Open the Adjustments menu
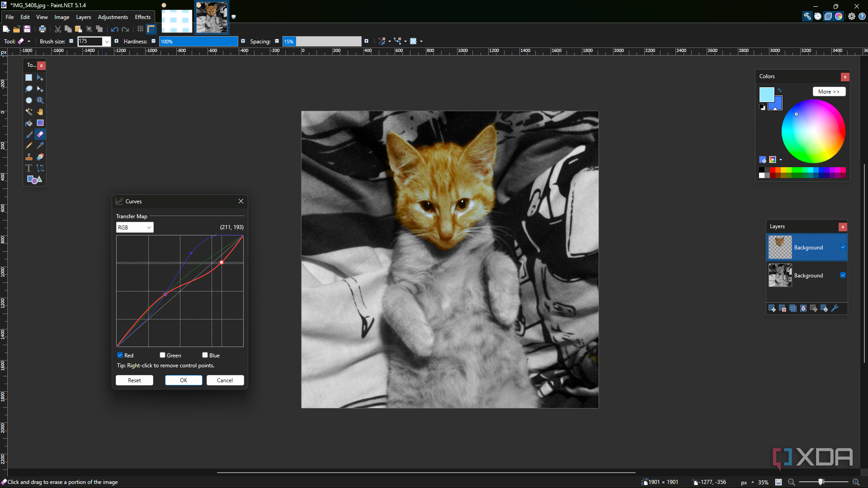 (x=113, y=17)
